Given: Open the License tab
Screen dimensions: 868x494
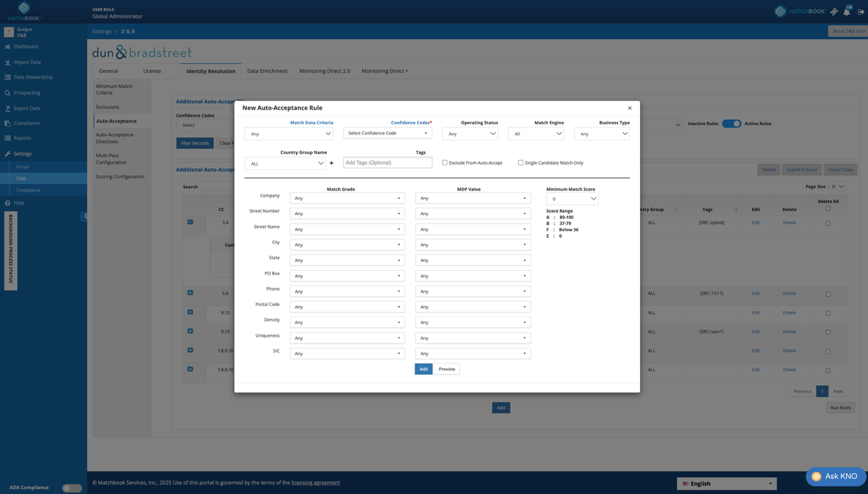Looking at the screenshot, I should 152,71.
